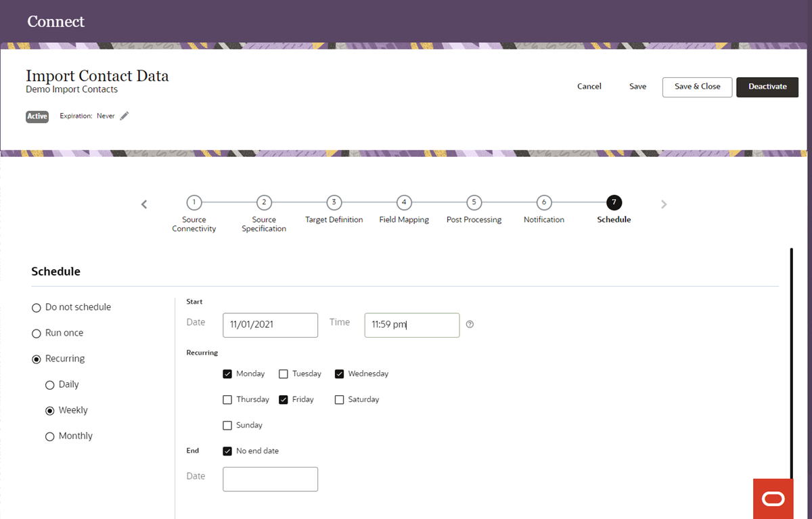The width and height of the screenshot is (812, 519).
Task: Select the Do not schedule option
Action: tap(37, 308)
